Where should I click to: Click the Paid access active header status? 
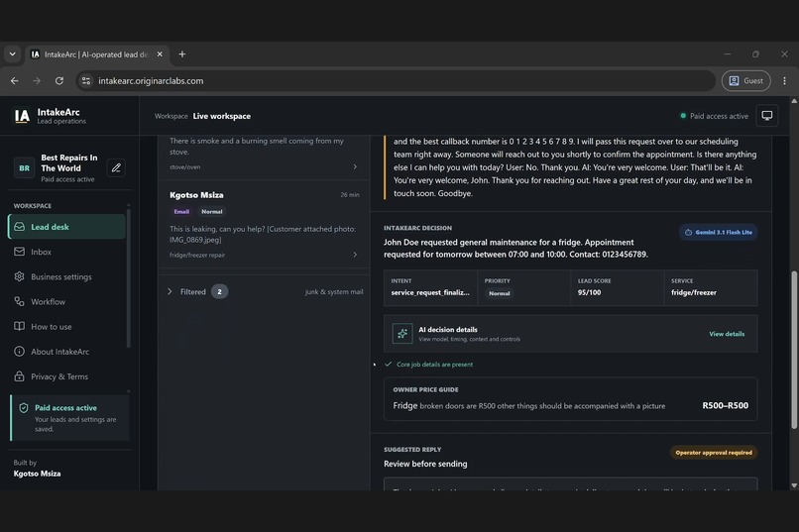(x=714, y=116)
